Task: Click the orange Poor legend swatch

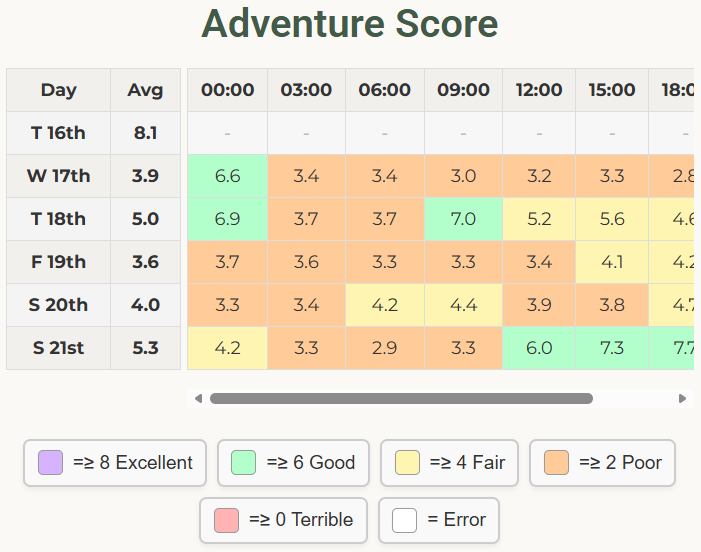Action: 556,463
